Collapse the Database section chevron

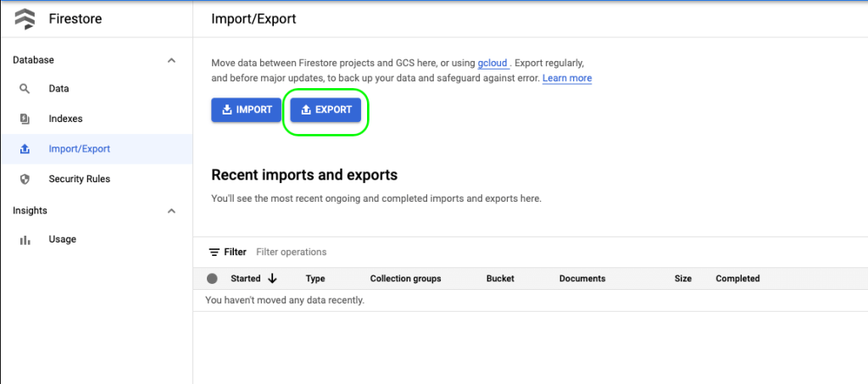point(171,60)
